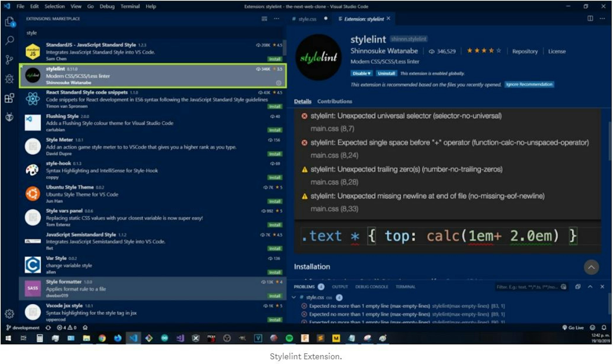Open the feedback smiley in status bar
613x364 pixels.
[592, 328]
